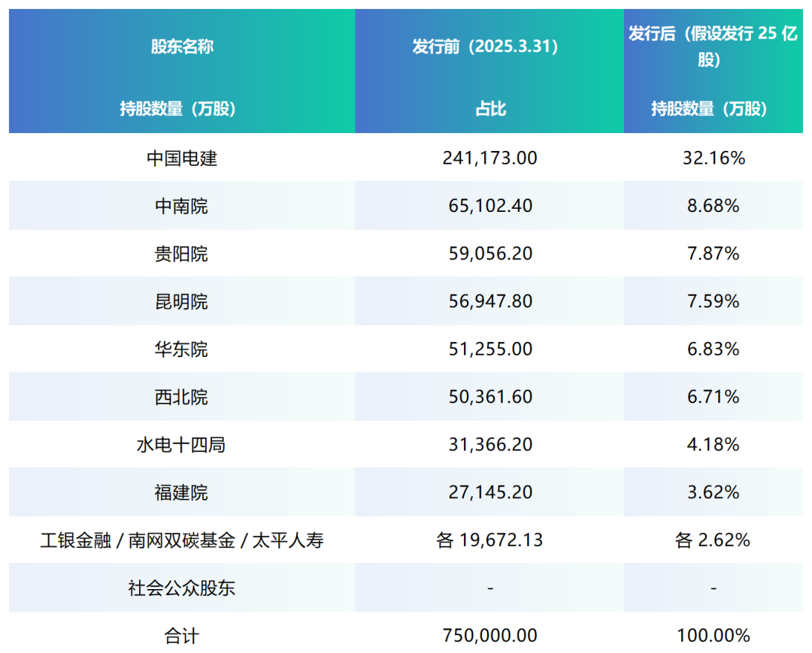Click the 发行后（假设发行 25 亿股）header
812x653 pixels.
point(713,47)
